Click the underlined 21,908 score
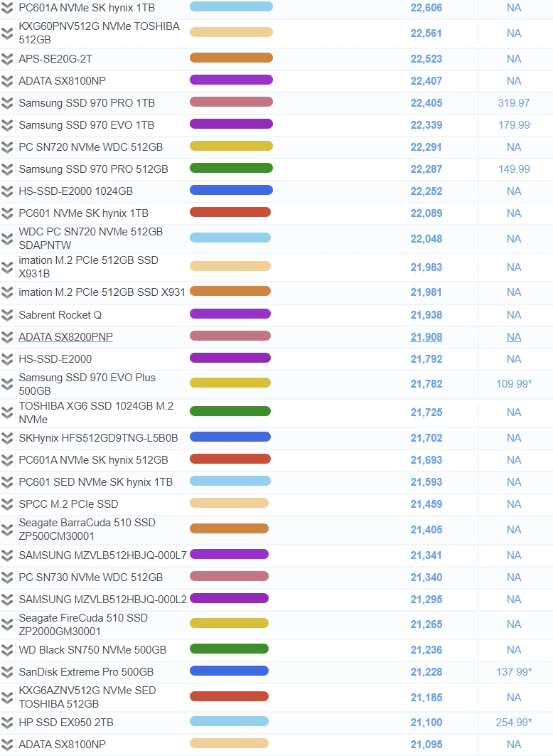This screenshot has height=756, width=553. pos(426,337)
